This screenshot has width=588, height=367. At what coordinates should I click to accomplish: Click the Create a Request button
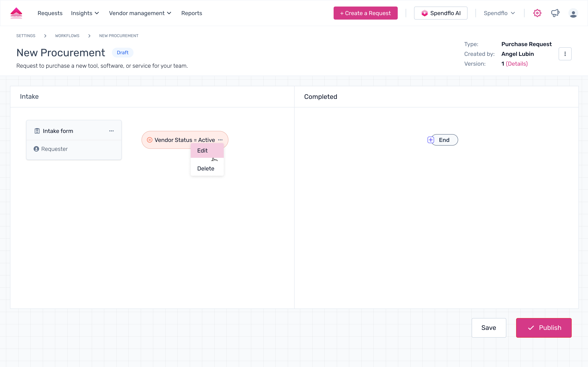(365, 13)
